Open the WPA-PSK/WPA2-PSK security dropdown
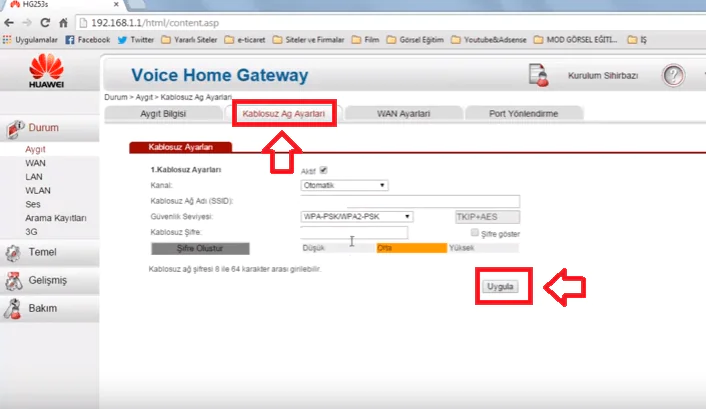This screenshot has height=409, width=706. coord(357,217)
